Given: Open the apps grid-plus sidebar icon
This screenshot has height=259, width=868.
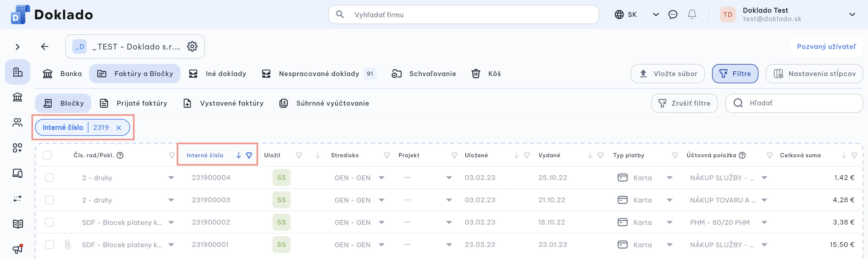Looking at the screenshot, I should point(18,148).
